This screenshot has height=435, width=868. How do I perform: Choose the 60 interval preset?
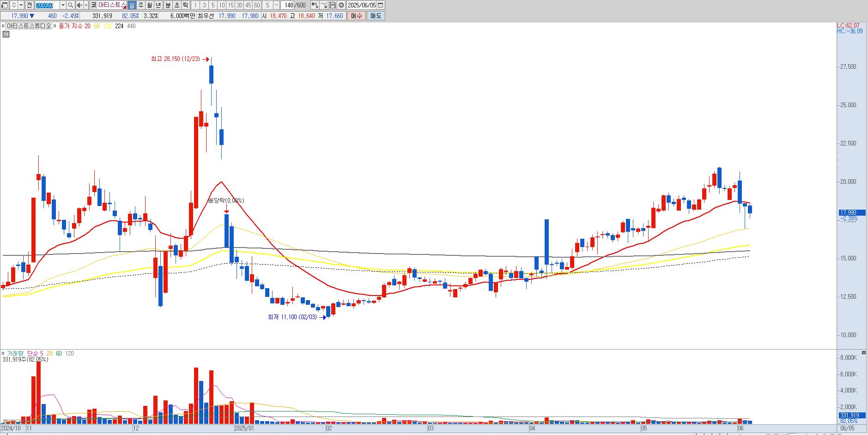[x=257, y=5]
